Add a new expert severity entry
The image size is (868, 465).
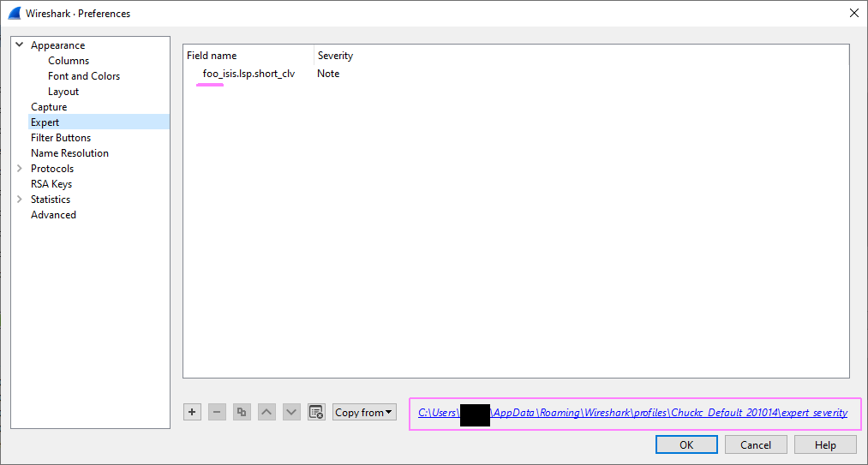click(x=192, y=412)
